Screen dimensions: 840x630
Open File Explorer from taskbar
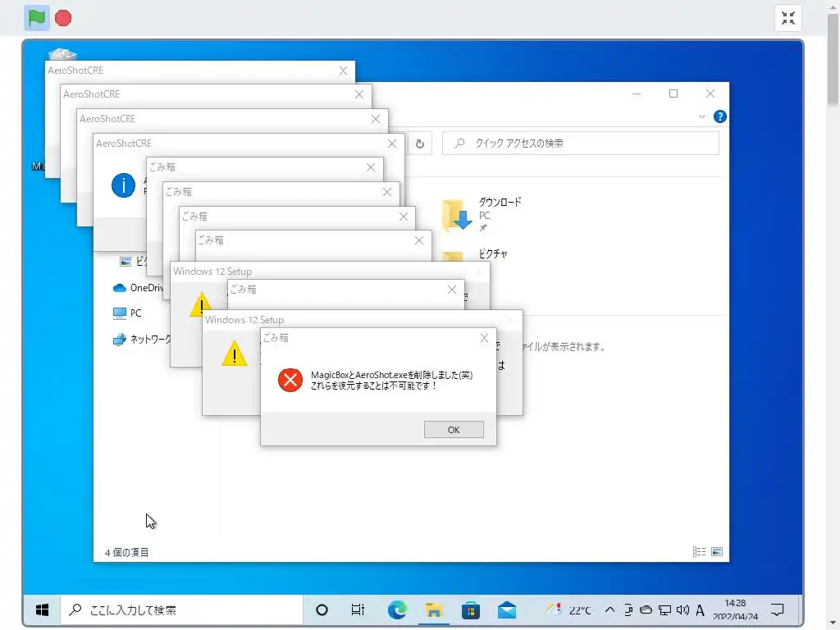click(433, 609)
